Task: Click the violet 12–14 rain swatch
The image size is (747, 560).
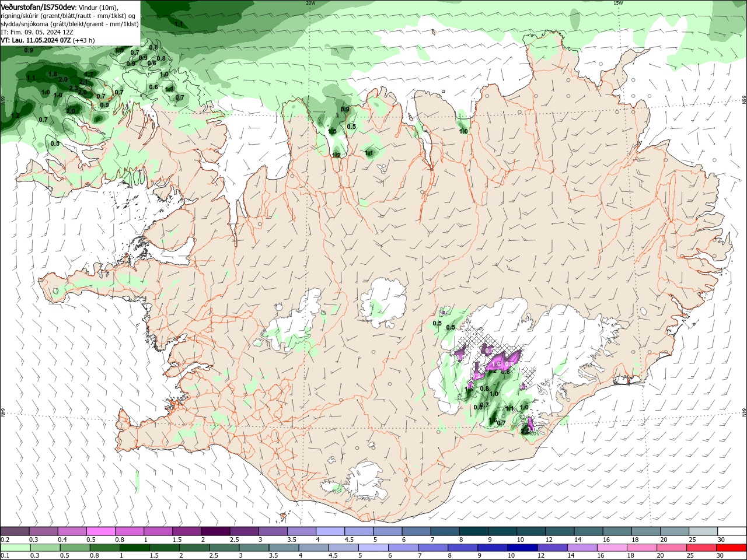Action: [x=552, y=548]
